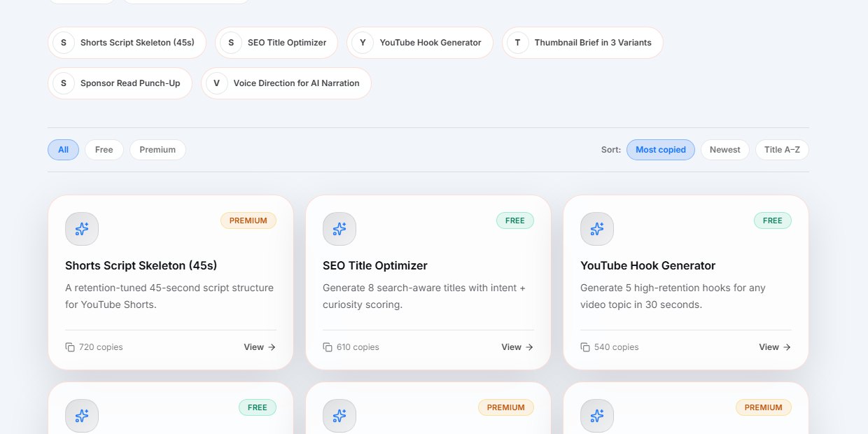Open the Sponsor Read Punch-Up chip
Image resolution: width=868 pixels, height=434 pixels.
[120, 83]
